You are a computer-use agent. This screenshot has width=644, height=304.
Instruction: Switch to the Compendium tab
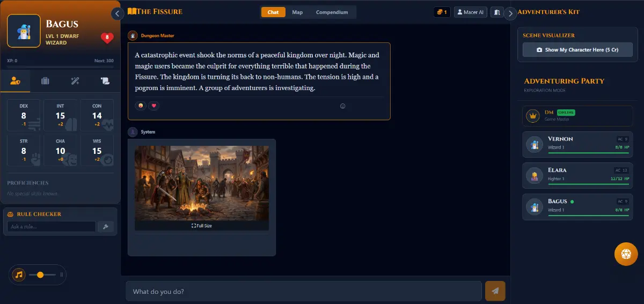(x=332, y=12)
